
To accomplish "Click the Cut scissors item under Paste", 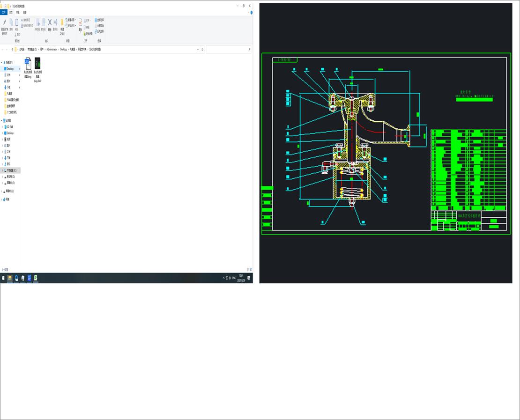I will [17, 35].
